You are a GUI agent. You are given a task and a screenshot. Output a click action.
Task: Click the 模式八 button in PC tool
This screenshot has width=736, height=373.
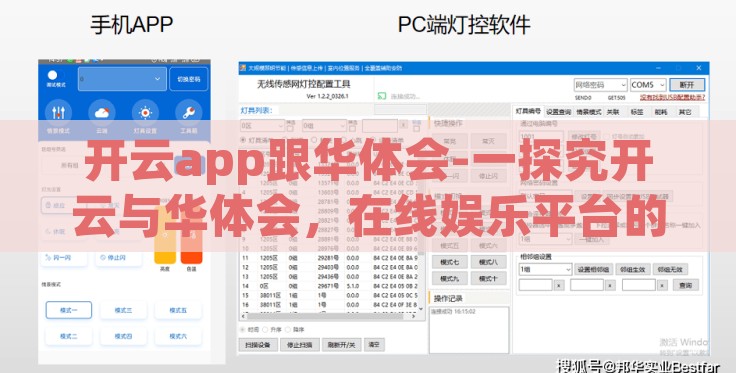click(x=488, y=262)
